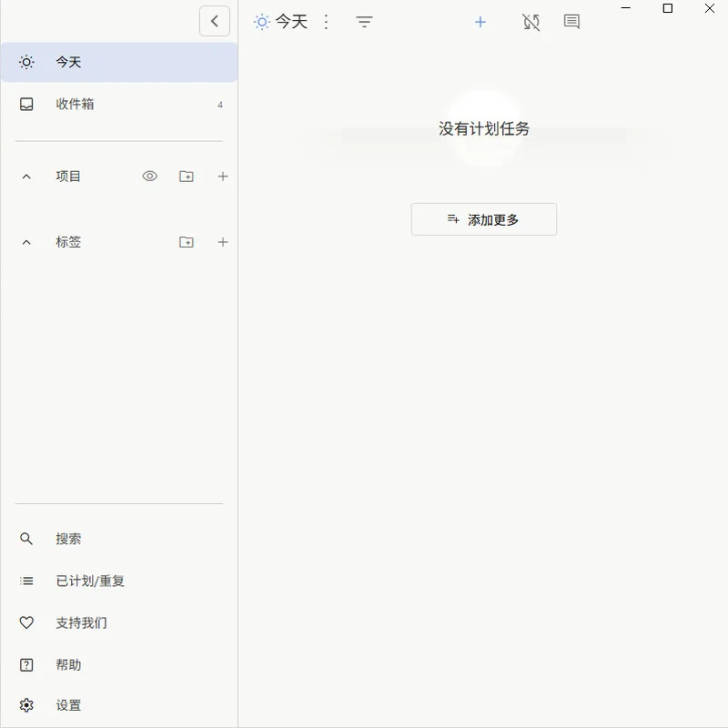The image size is (728, 728).
Task: Add a new tag folder
Action: point(187,242)
